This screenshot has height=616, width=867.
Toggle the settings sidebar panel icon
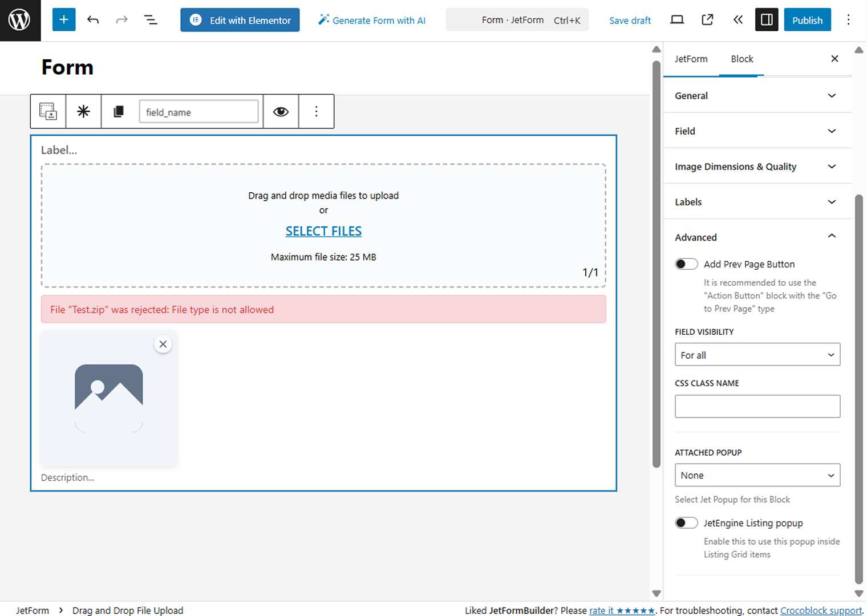767,20
